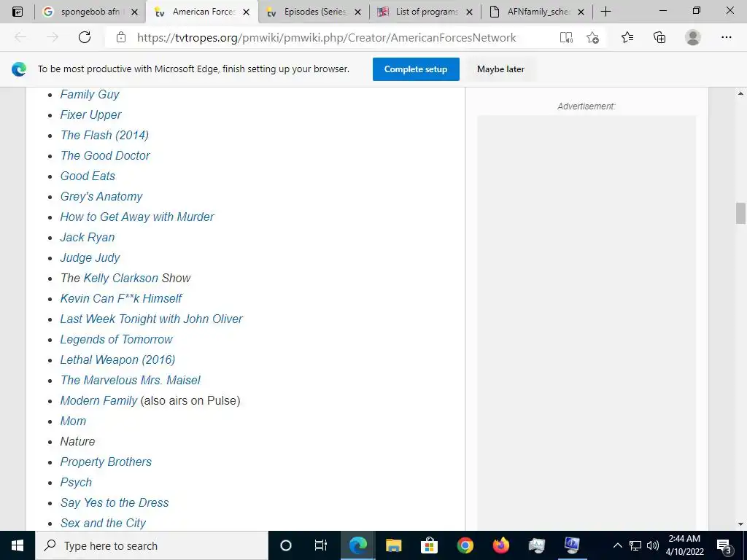This screenshot has width=747, height=560.
Task: Open the Collections icon
Action: pos(659,37)
